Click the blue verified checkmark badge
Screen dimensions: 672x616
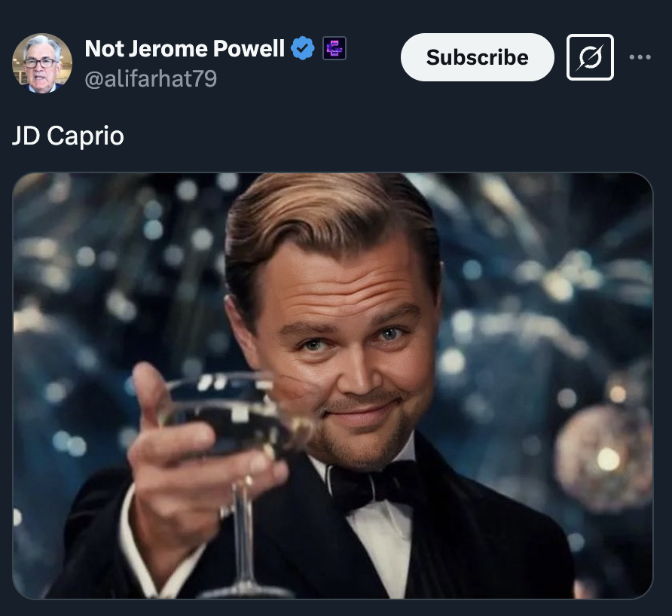click(303, 49)
